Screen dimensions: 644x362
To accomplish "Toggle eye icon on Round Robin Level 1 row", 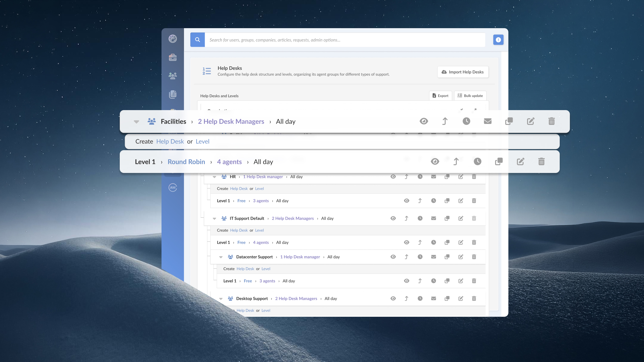I will 435,161.
